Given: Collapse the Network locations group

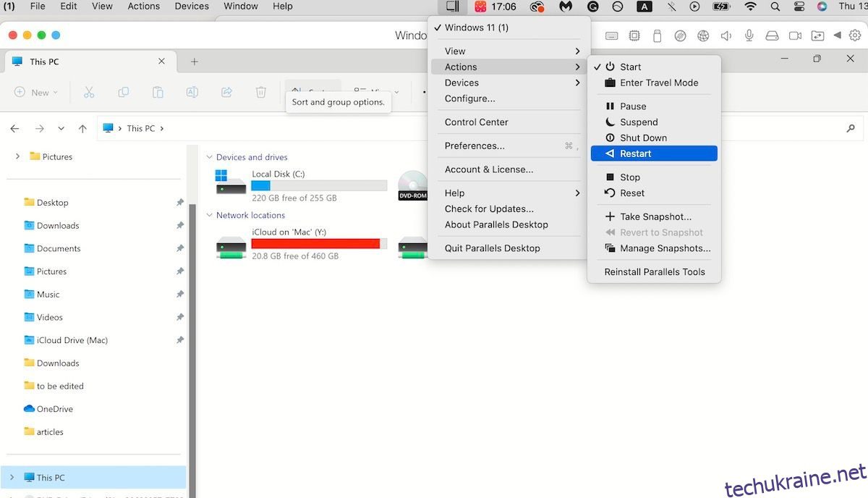Looking at the screenshot, I should point(210,215).
